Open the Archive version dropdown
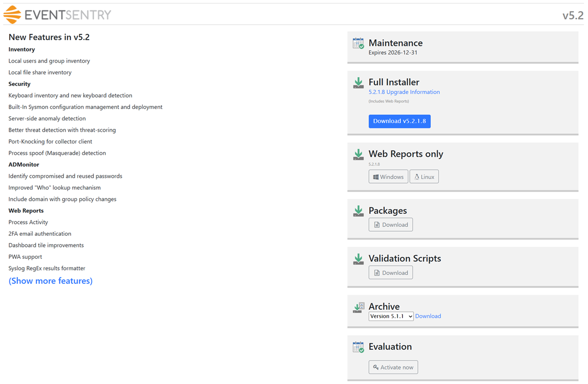The height and width of the screenshot is (384, 588). [391, 316]
